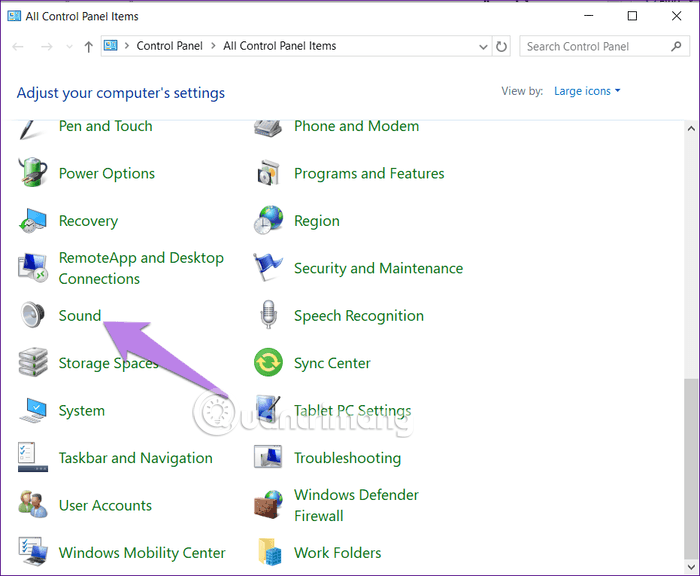Select Control Panel in the breadcrumb

pyautogui.click(x=170, y=46)
